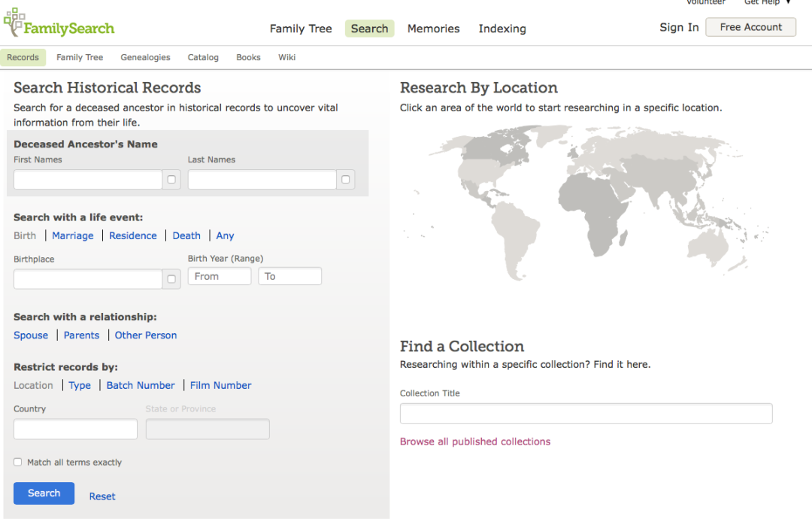Image resolution: width=812 pixels, height=531 pixels.
Task: Reset the search form
Action: tap(102, 496)
